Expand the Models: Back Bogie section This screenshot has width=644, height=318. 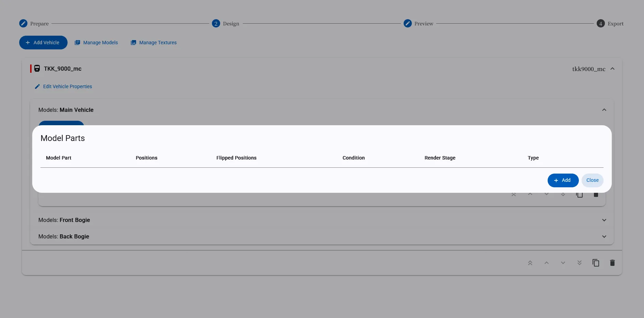tap(604, 236)
